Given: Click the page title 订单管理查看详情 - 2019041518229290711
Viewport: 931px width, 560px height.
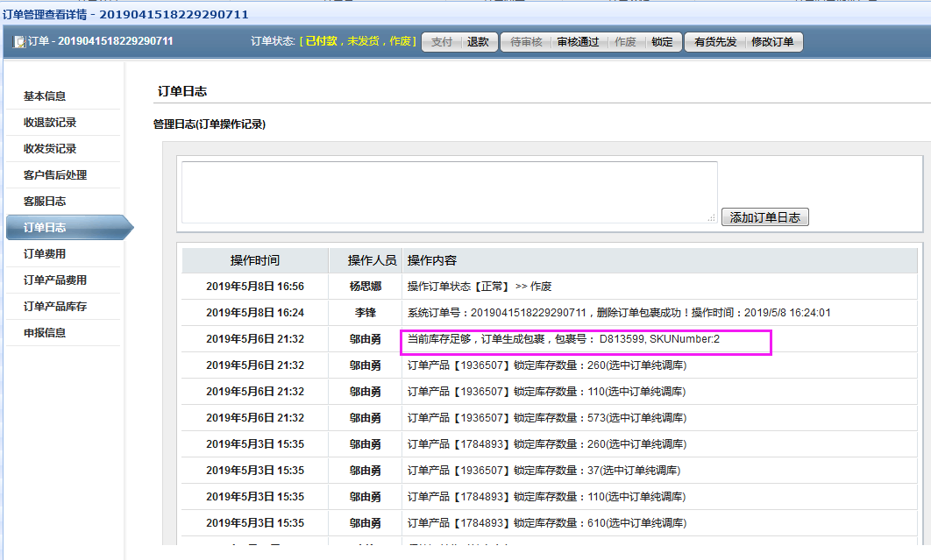Looking at the screenshot, I should pos(125,14).
